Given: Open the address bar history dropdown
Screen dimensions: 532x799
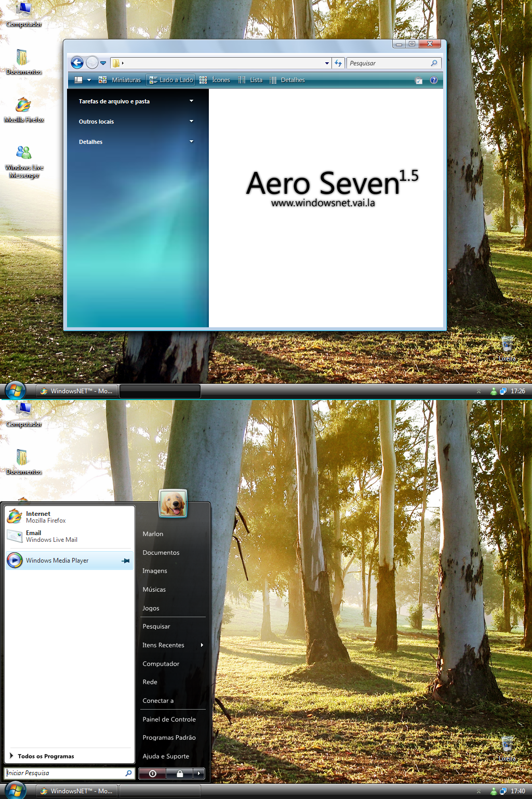Looking at the screenshot, I should pyautogui.click(x=327, y=63).
